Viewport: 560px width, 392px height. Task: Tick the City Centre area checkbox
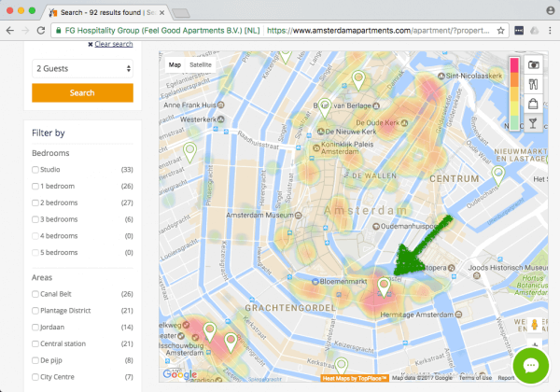(x=35, y=377)
